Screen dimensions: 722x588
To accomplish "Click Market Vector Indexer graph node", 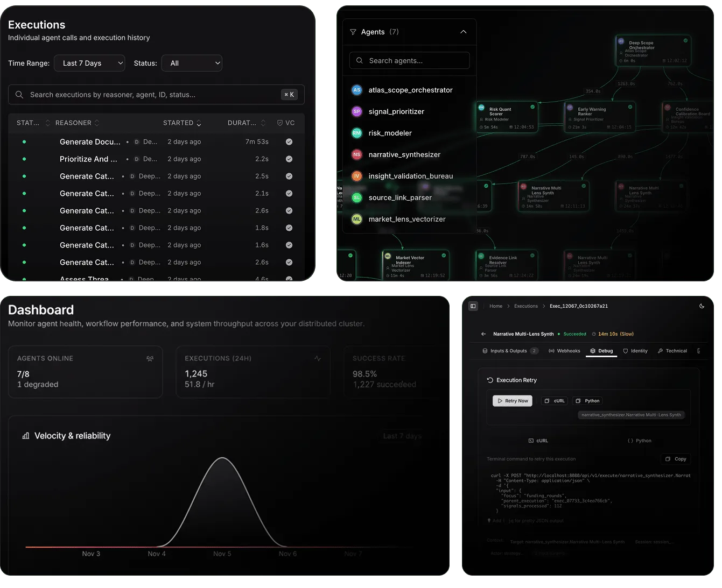I will [x=415, y=265].
